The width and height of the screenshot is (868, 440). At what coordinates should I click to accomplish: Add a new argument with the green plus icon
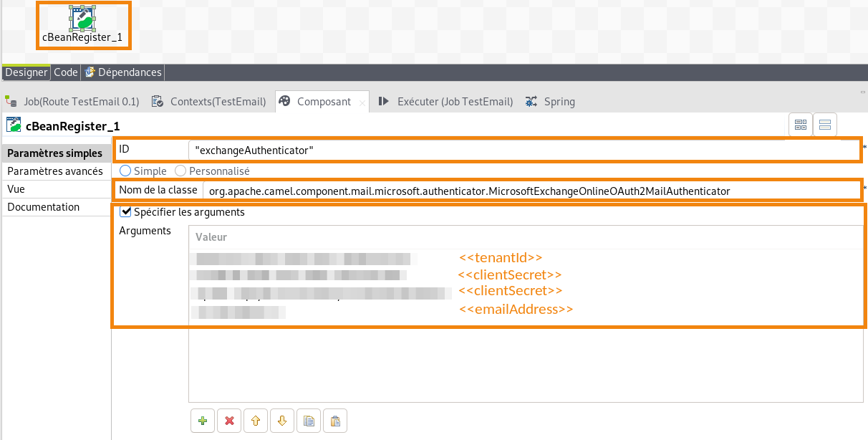[203, 421]
